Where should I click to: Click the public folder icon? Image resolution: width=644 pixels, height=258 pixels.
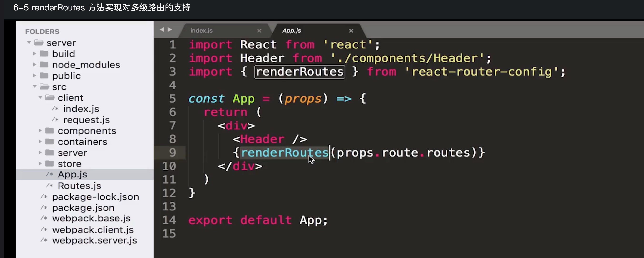click(44, 76)
